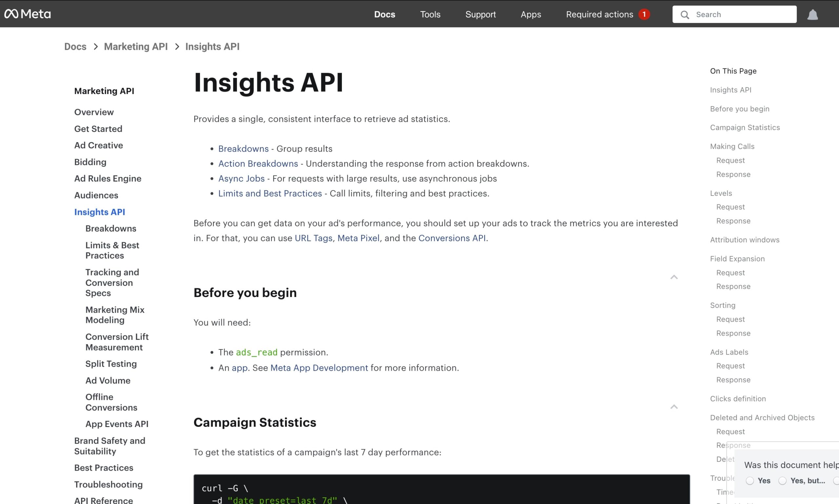This screenshot has width=839, height=504.
Task: Click the search magnifier icon
Action: click(685, 15)
